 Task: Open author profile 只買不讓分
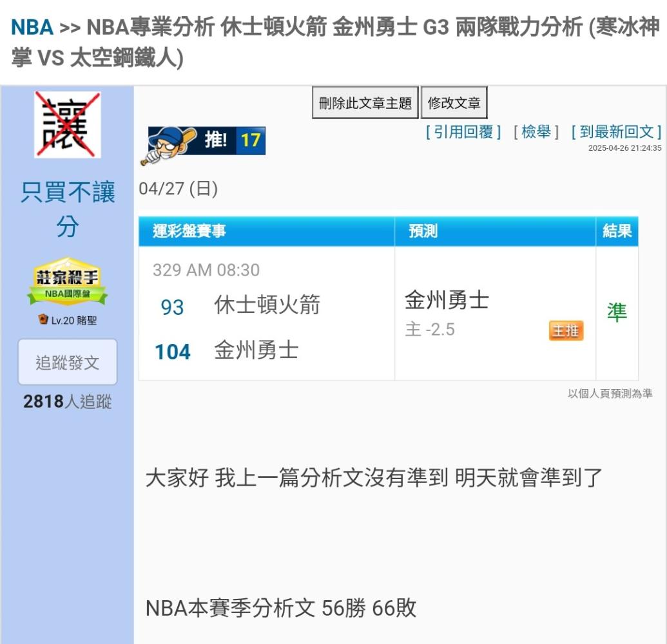[68, 209]
